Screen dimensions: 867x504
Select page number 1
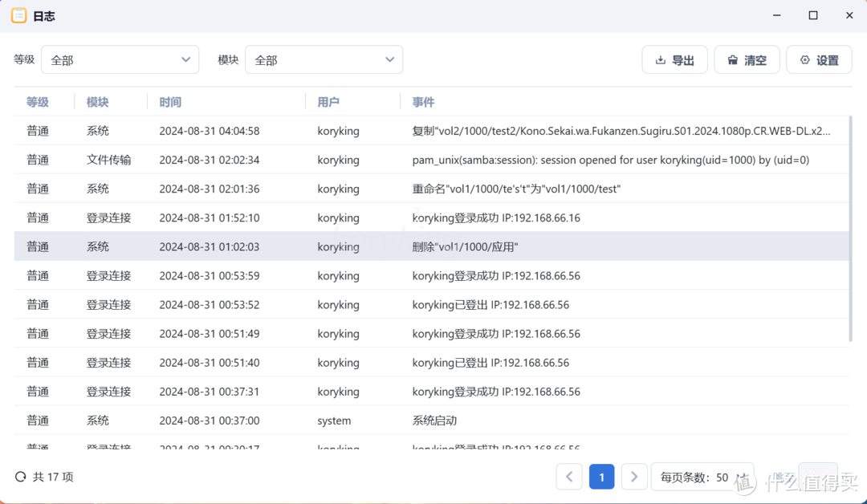(601, 476)
